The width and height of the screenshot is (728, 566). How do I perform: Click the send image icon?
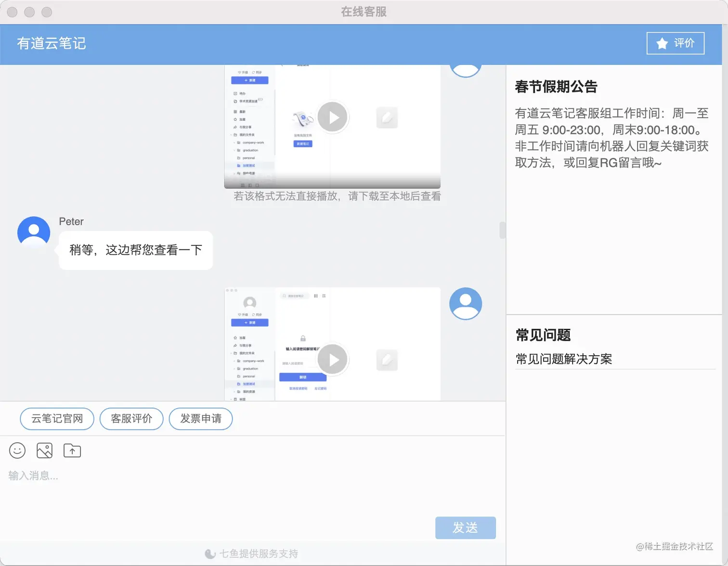click(44, 450)
